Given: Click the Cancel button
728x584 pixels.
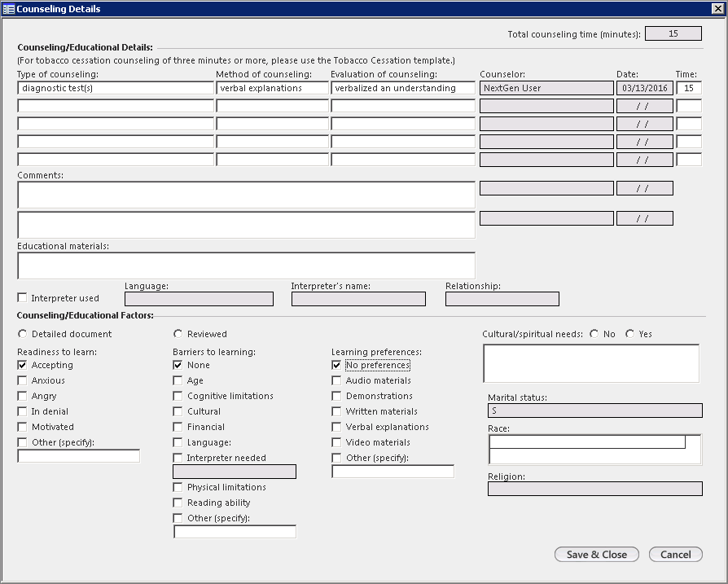Looking at the screenshot, I should (x=676, y=555).
